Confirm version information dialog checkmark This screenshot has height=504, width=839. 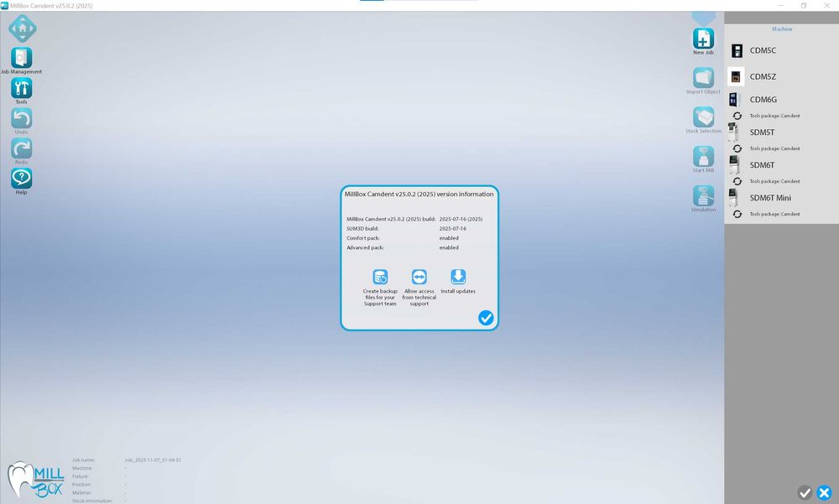click(486, 318)
